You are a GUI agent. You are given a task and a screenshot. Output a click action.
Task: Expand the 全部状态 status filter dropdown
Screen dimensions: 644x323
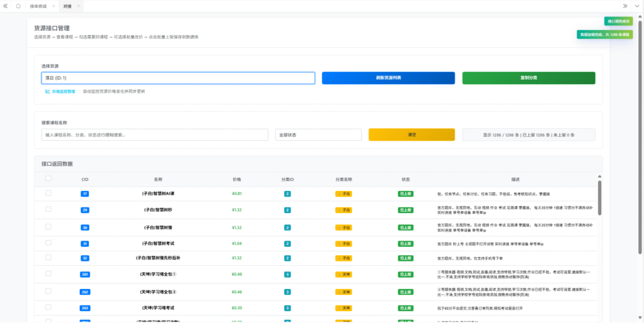[318, 134]
